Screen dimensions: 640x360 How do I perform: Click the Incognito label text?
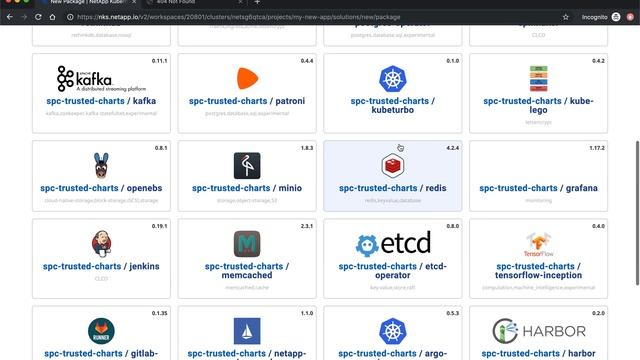pyautogui.click(x=595, y=17)
